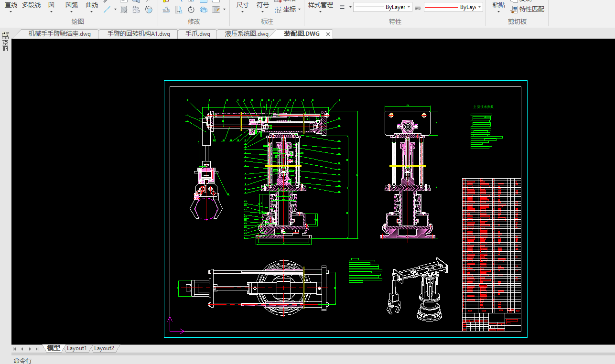Screen dimensions: 615x364
Task: Click the hatch fill icon in 绘图 panel
Action: pos(124,10)
